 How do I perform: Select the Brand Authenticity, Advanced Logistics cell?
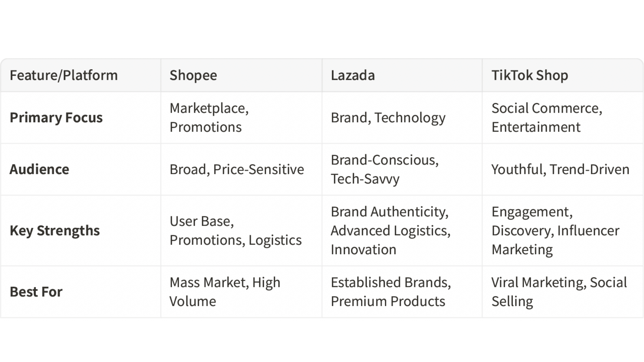coord(402,231)
